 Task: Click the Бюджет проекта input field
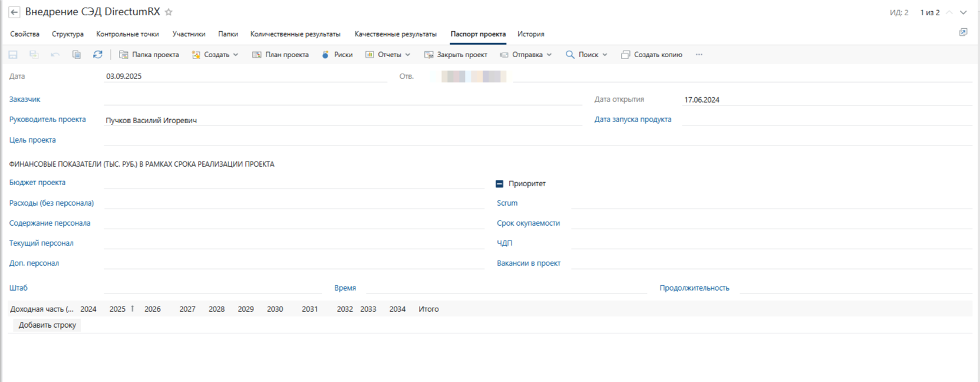click(x=293, y=183)
